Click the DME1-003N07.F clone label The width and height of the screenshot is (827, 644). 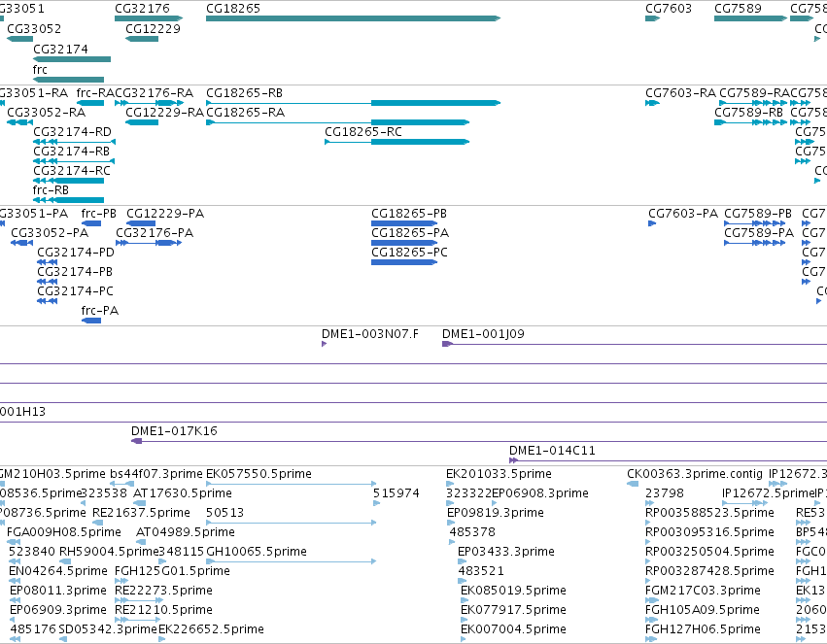(x=370, y=334)
